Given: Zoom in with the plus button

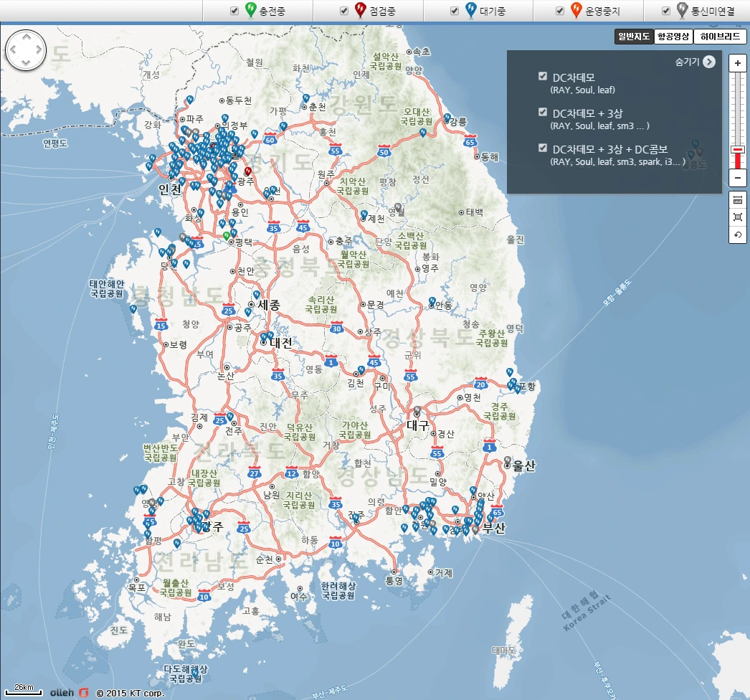Looking at the screenshot, I should click(x=738, y=63).
